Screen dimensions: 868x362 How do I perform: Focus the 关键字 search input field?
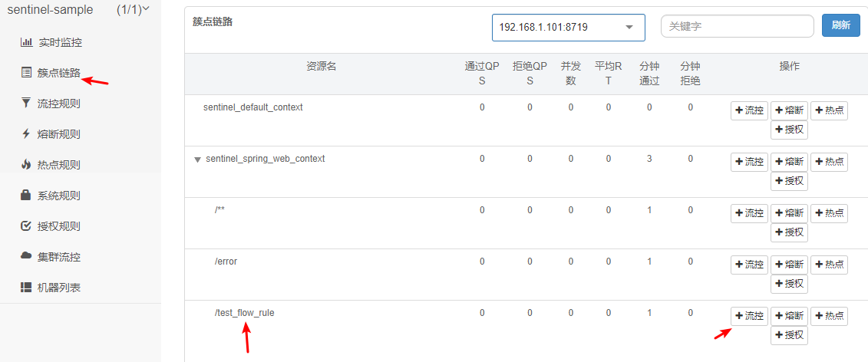[736, 26]
